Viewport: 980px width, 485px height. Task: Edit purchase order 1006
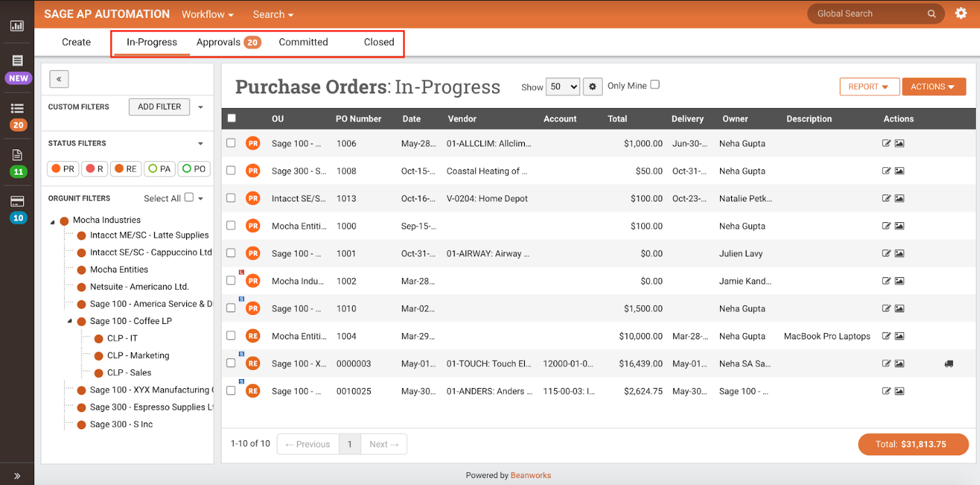[886, 144]
